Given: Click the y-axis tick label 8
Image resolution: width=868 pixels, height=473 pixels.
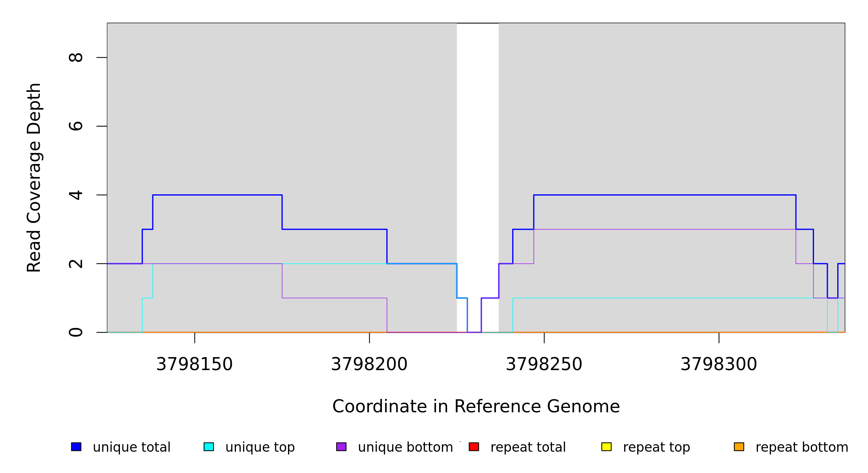Looking at the screenshot, I should click(x=76, y=58).
